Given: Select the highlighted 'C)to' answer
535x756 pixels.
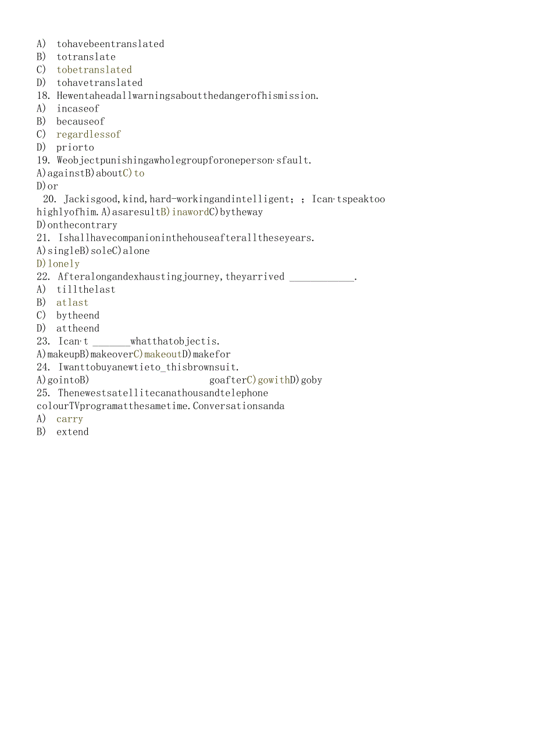Looking at the screenshot, I should point(133,173).
